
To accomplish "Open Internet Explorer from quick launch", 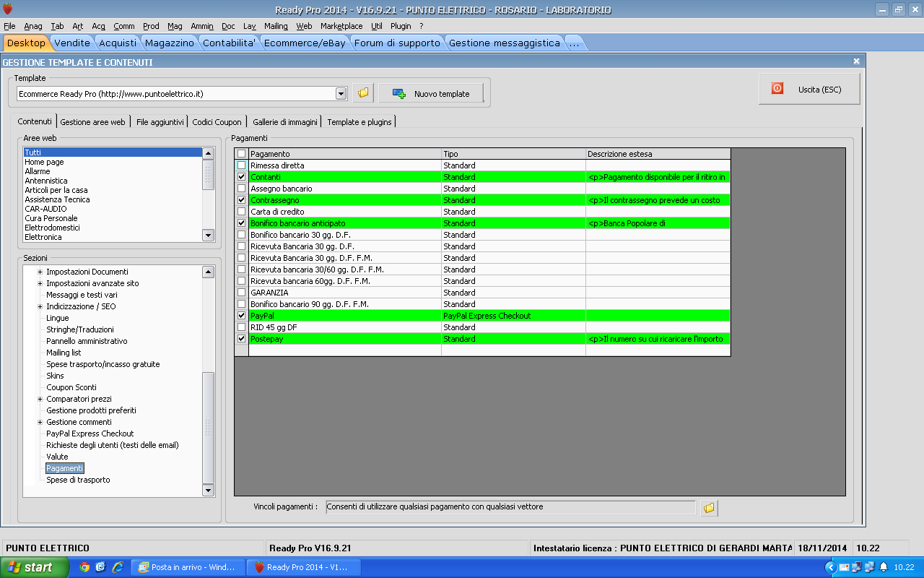I will tap(117, 567).
